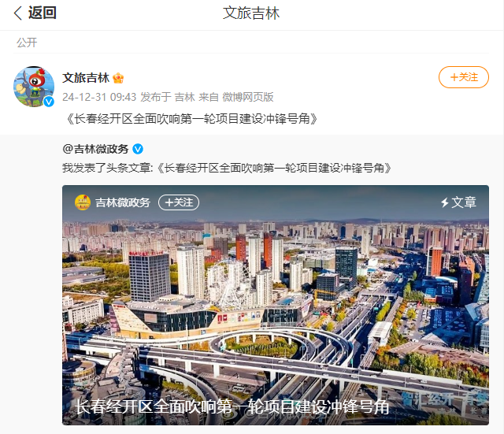Click the 文旅吉林 page title in header
Image resolution: width=504 pixels, height=434 pixels.
pyautogui.click(x=251, y=13)
